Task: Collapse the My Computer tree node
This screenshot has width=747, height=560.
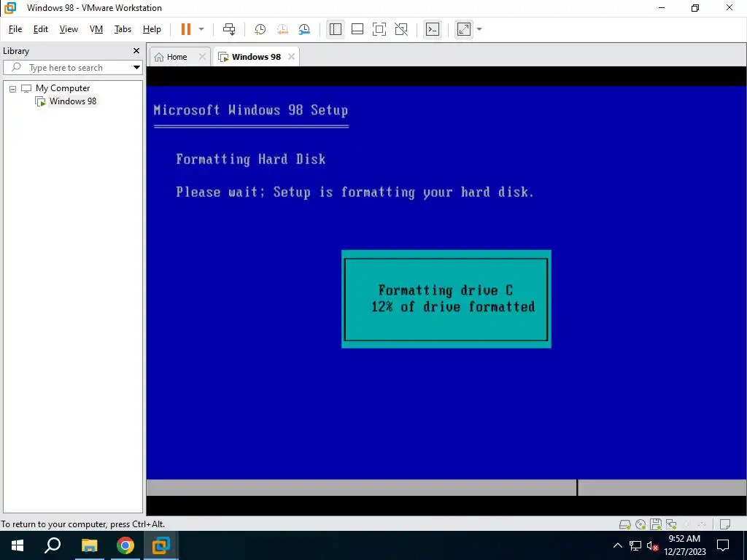Action: coord(13,88)
